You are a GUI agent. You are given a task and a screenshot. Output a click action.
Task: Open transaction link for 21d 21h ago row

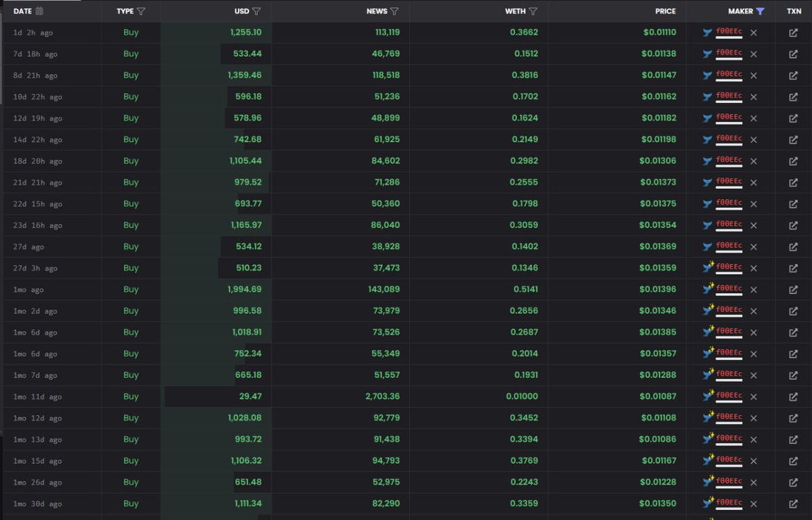point(793,183)
